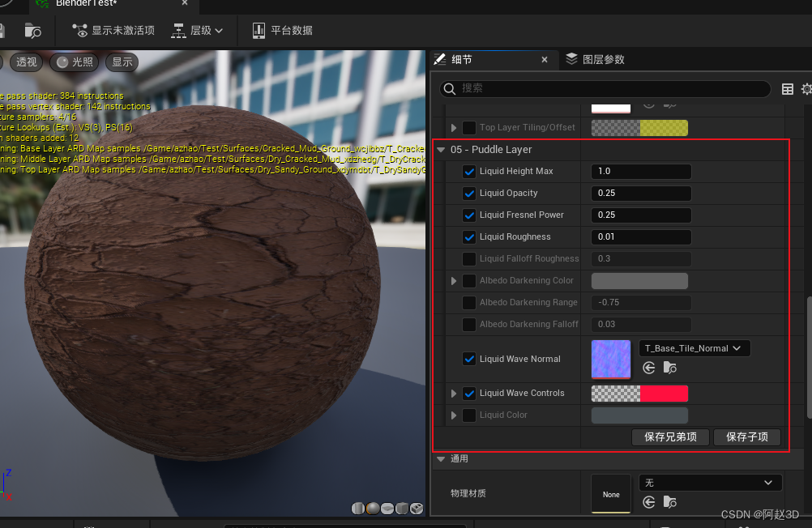Use selected asset arrow for Liquid Wave Normal

click(649, 368)
